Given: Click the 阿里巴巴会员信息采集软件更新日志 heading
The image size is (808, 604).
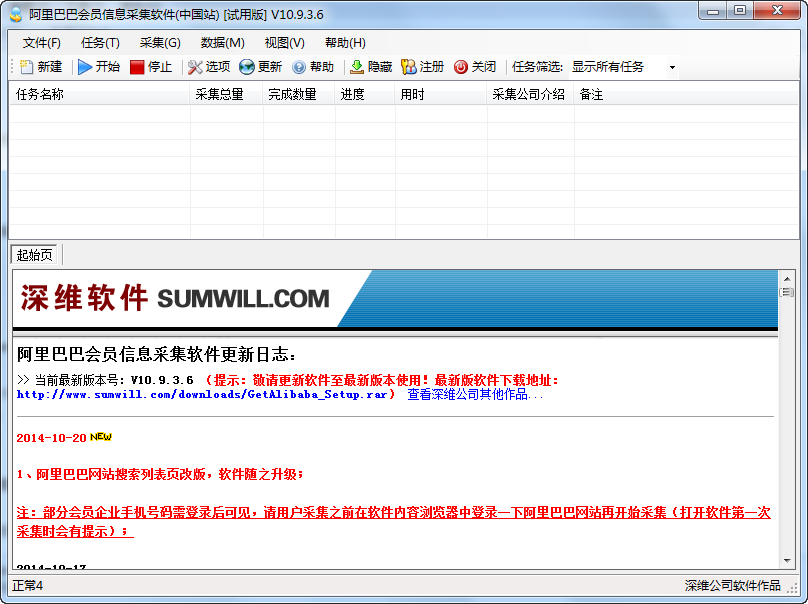Looking at the screenshot, I should point(156,355).
